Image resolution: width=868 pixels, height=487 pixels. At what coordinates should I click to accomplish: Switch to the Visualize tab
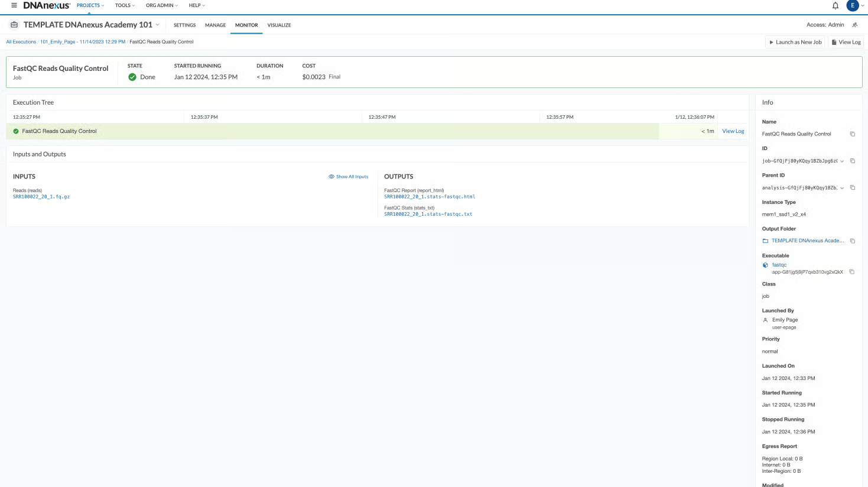click(x=279, y=25)
